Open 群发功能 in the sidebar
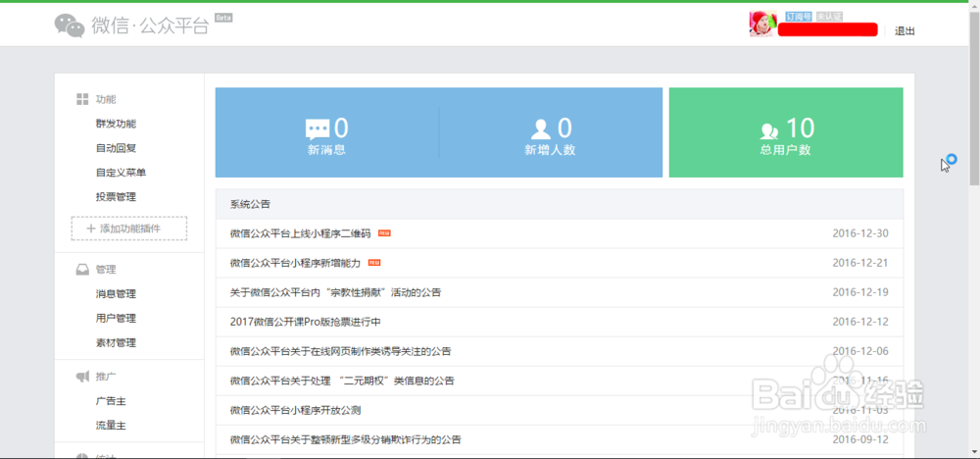Screen dimensions: 980x459 [x=116, y=124]
